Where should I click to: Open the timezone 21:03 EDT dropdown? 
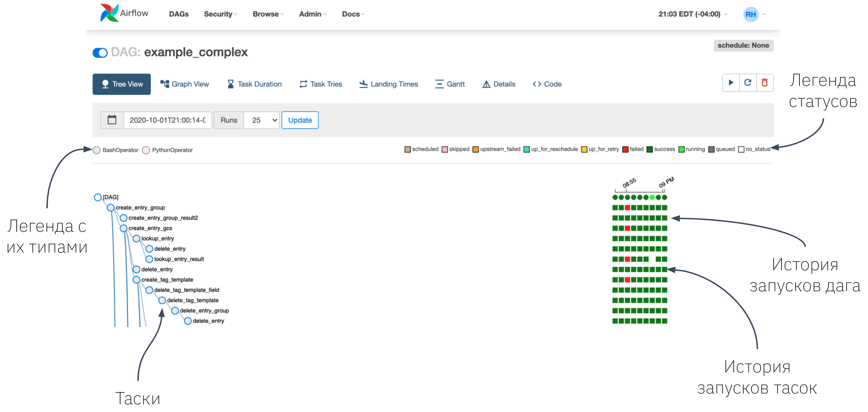[693, 14]
